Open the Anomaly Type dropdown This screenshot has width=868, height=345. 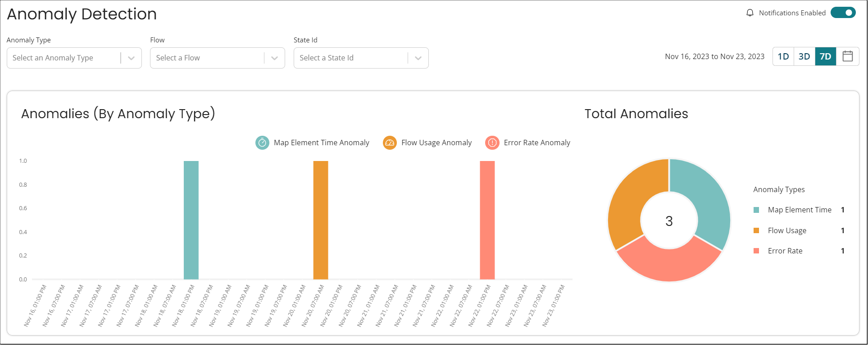[x=74, y=58]
